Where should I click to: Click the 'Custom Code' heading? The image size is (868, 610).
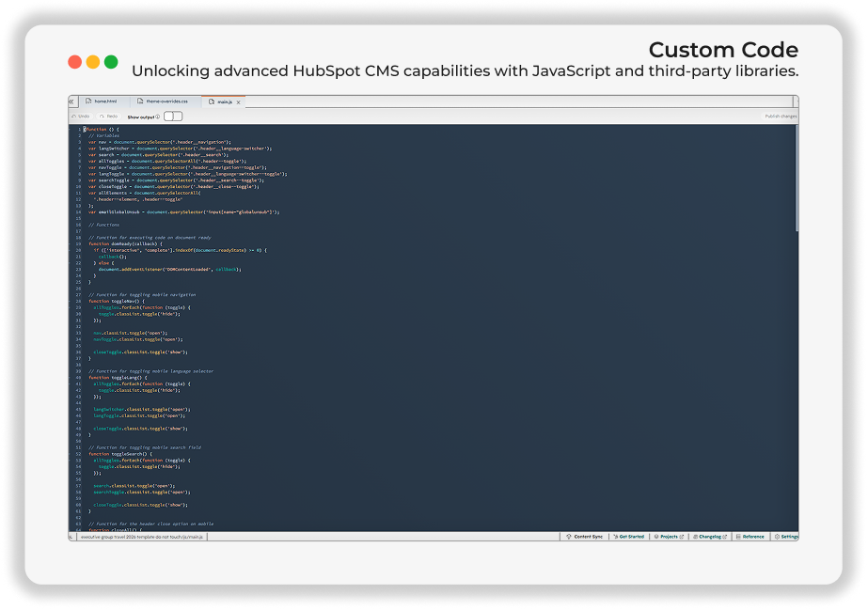coord(723,50)
